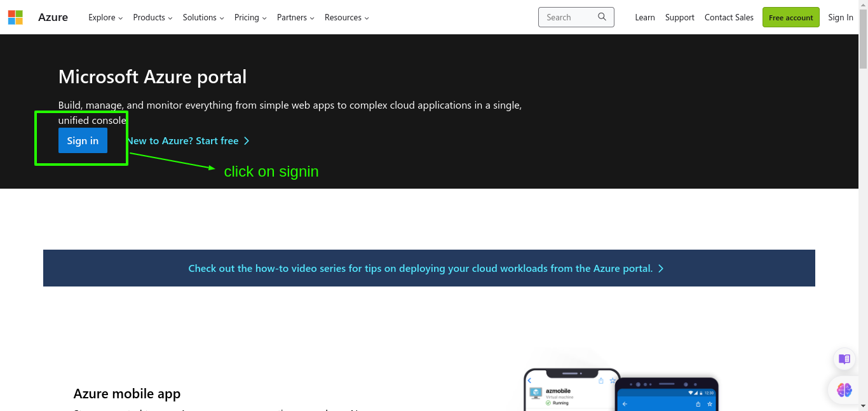Click the arrow icon after "Start free"
This screenshot has height=411, width=868.
247,141
